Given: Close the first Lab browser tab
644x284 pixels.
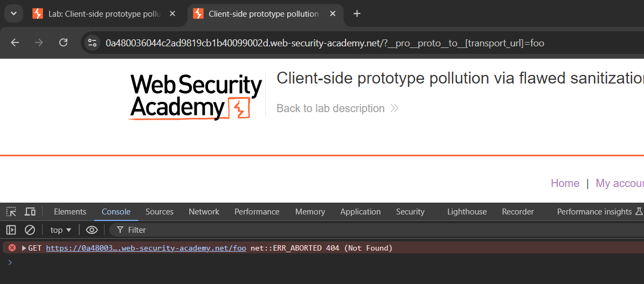Looking at the screenshot, I should tap(172, 14).
